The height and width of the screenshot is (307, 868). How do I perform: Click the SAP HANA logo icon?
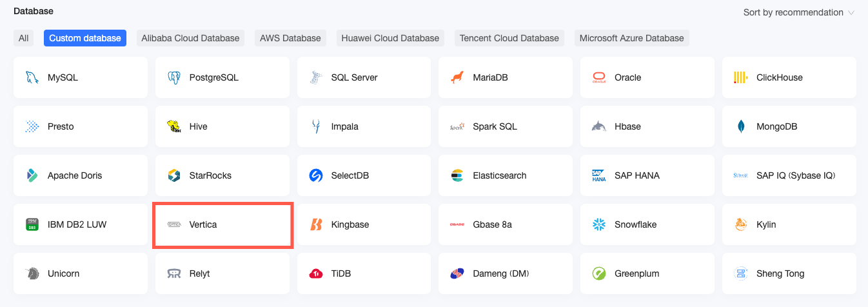[599, 175]
